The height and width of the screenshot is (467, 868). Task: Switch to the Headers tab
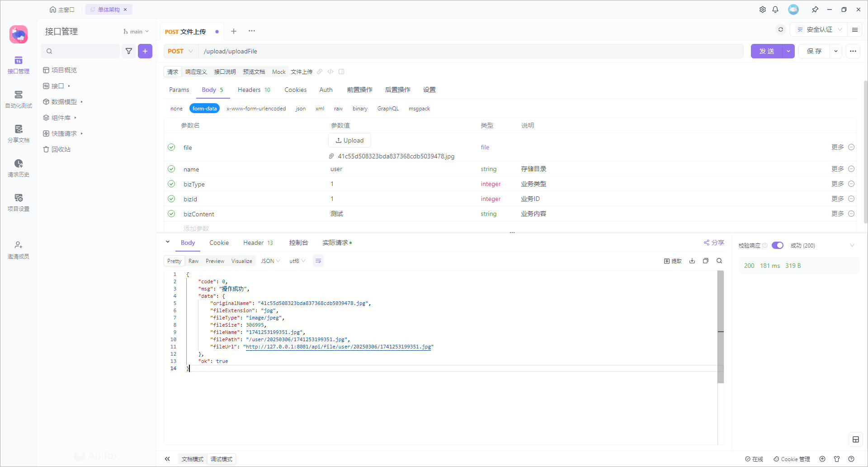tap(254, 90)
